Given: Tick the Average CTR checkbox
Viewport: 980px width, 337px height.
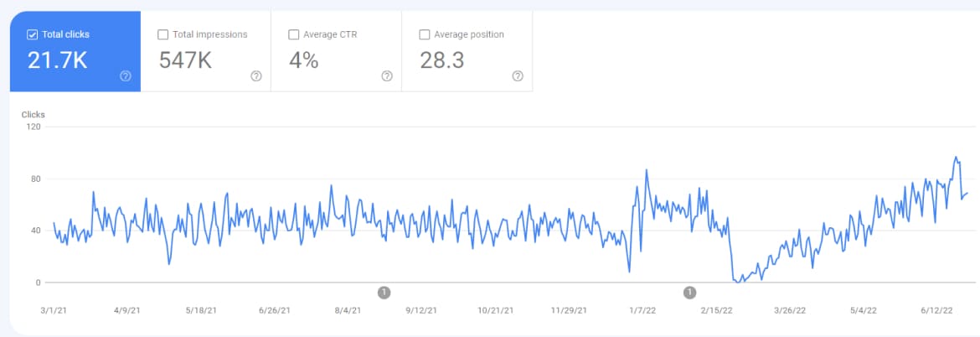Looking at the screenshot, I should (x=294, y=35).
